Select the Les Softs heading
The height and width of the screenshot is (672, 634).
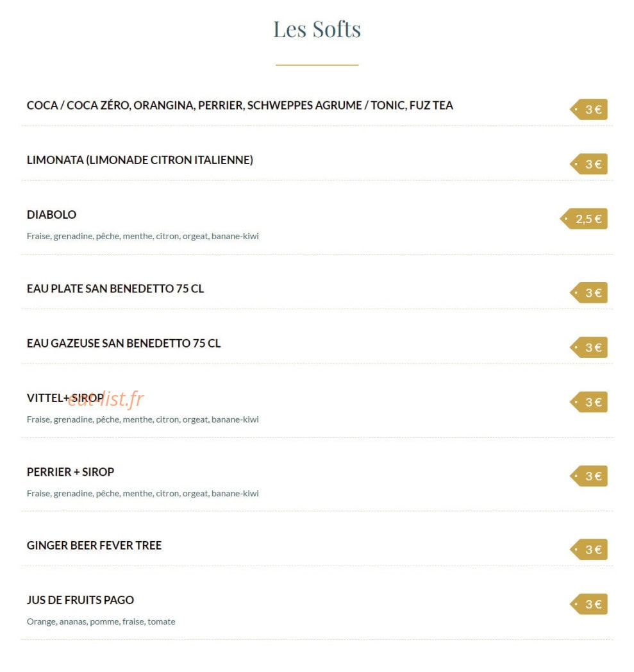click(317, 29)
